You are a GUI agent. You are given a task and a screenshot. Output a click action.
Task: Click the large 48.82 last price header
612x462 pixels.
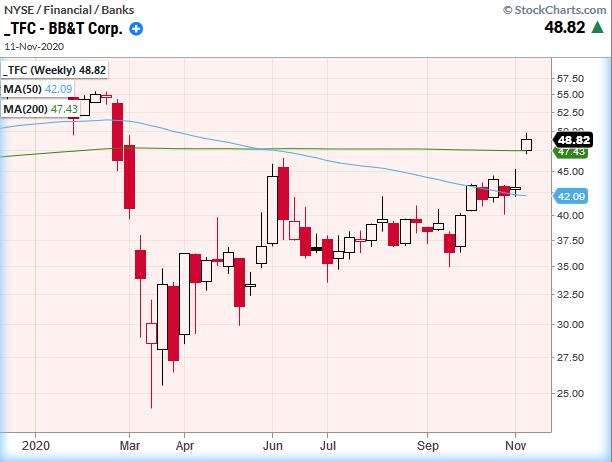click(x=563, y=29)
